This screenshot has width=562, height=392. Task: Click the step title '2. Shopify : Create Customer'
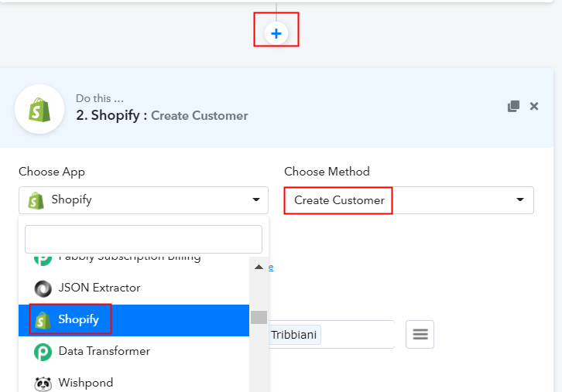162,116
